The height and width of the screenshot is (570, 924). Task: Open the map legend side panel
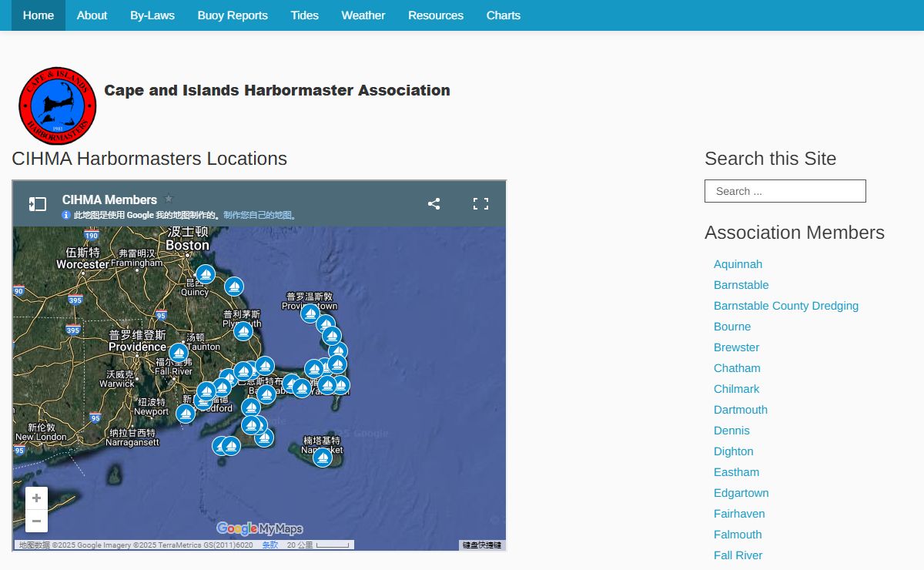[x=38, y=204]
